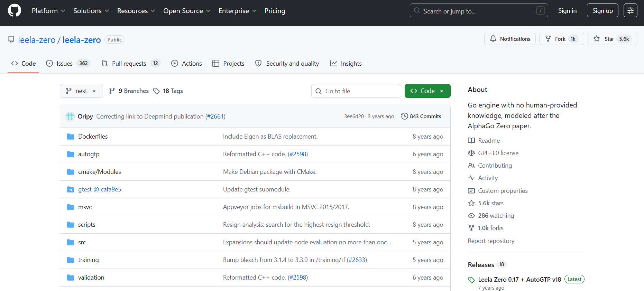644x291 pixels.
Task: Open commit 'Include Eigen as BLAS replacement.'
Action: 270,137
